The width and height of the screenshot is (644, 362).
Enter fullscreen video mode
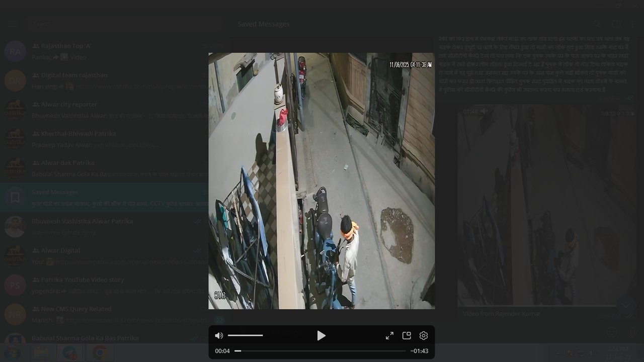point(389,336)
